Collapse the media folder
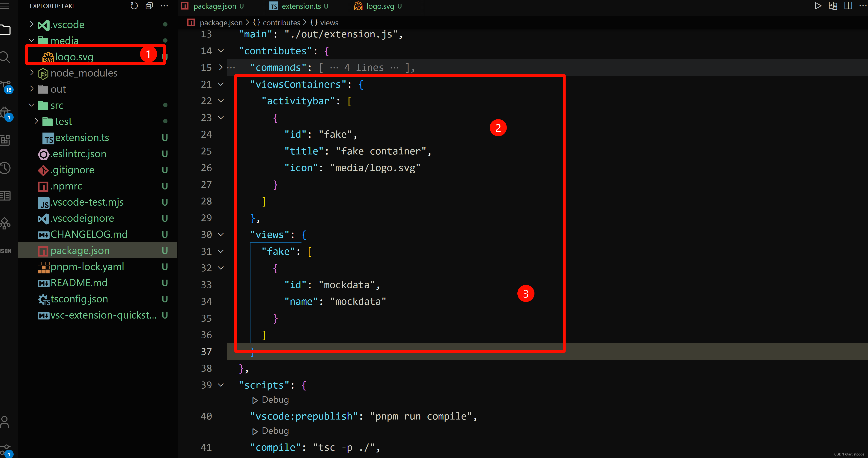 pos(31,40)
